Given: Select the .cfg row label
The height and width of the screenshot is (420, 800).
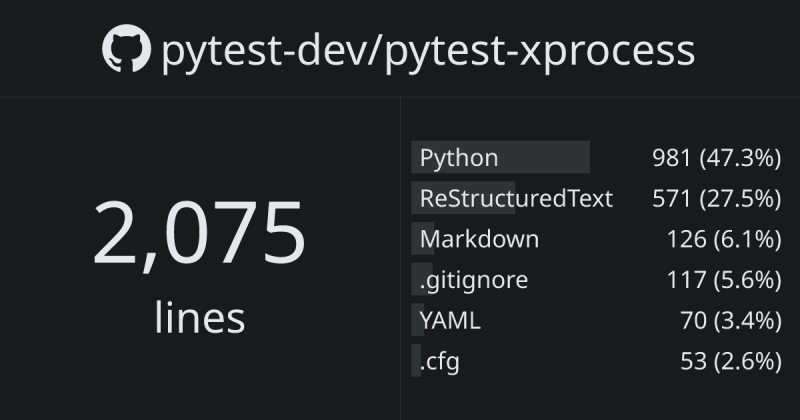Looking at the screenshot, I should [x=439, y=362].
